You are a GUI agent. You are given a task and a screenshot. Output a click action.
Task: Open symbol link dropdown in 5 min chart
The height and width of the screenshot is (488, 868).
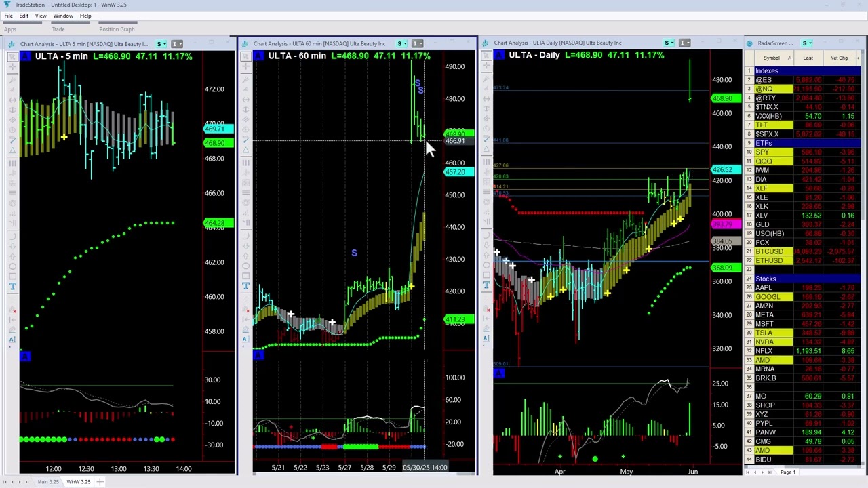click(161, 44)
